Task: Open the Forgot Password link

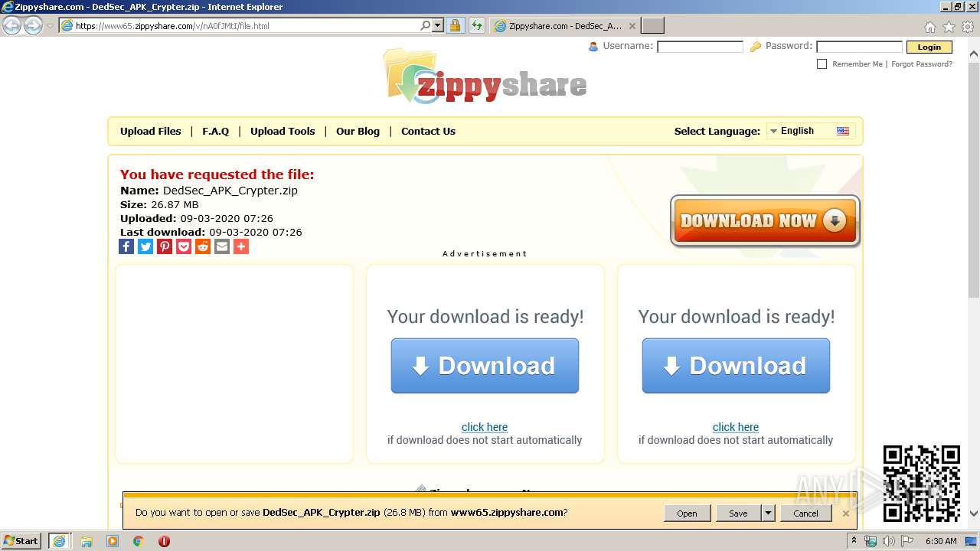Action: tap(922, 64)
